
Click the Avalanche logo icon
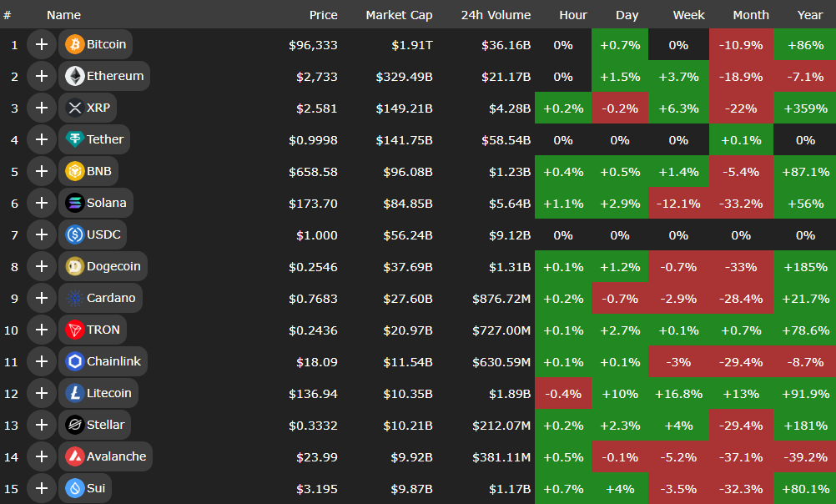75,456
